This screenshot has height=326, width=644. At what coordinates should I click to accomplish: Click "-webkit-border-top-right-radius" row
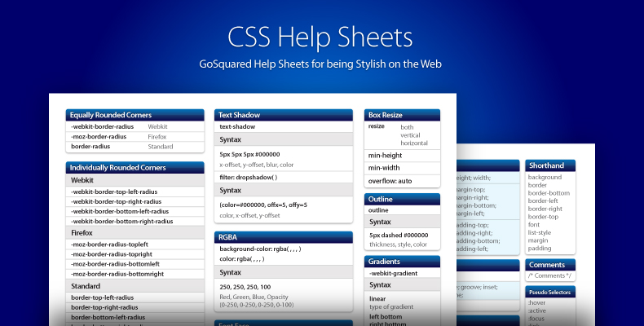[135, 201]
